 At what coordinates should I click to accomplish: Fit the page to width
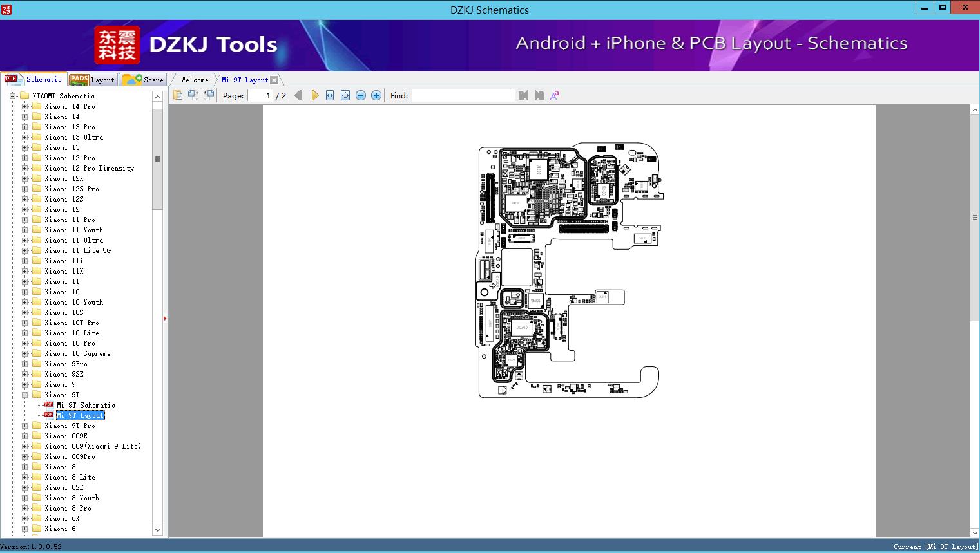click(330, 95)
